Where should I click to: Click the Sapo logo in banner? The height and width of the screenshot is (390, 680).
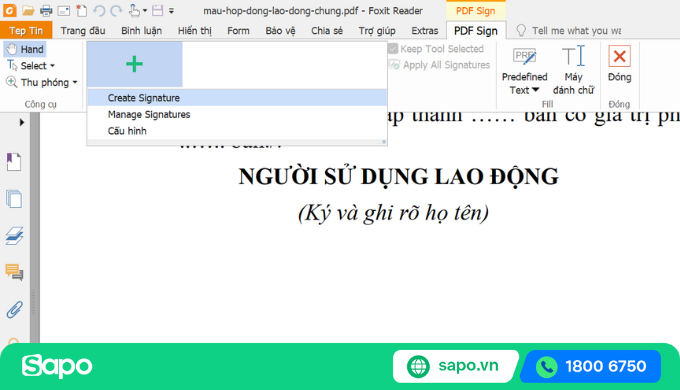(x=57, y=366)
